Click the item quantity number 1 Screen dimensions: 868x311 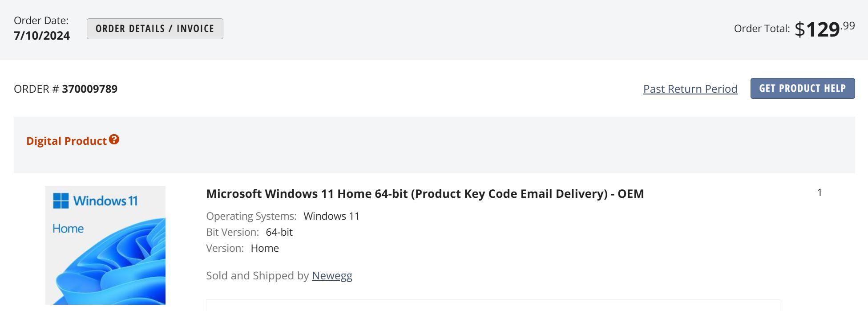pos(820,192)
